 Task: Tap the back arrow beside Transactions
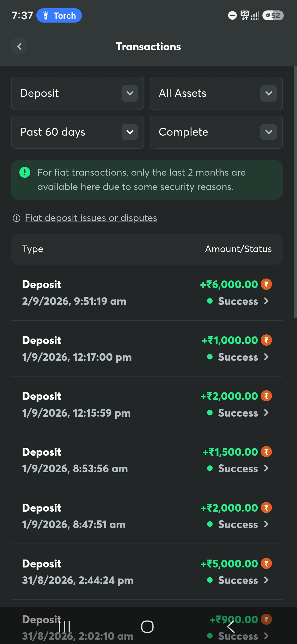pos(19,46)
